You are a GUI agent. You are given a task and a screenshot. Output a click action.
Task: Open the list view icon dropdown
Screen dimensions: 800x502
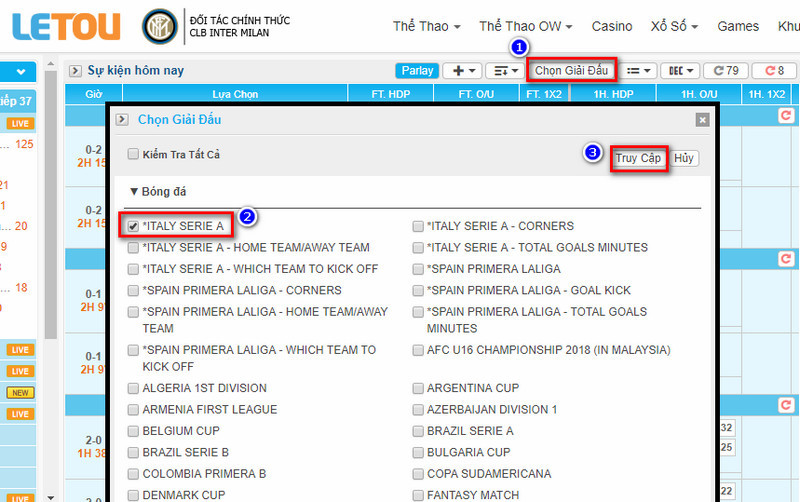click(638, 71)
